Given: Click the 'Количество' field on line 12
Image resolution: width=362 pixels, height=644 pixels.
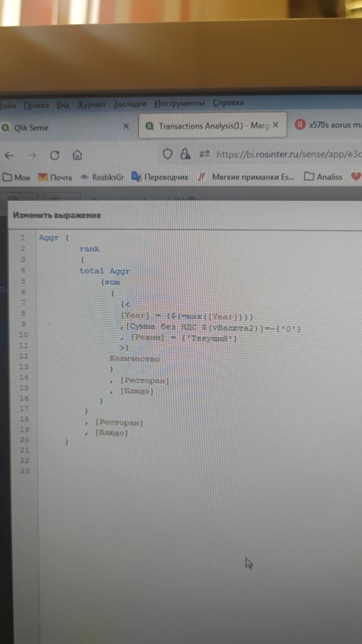Looking at the screenshot, I should [135, 359].
